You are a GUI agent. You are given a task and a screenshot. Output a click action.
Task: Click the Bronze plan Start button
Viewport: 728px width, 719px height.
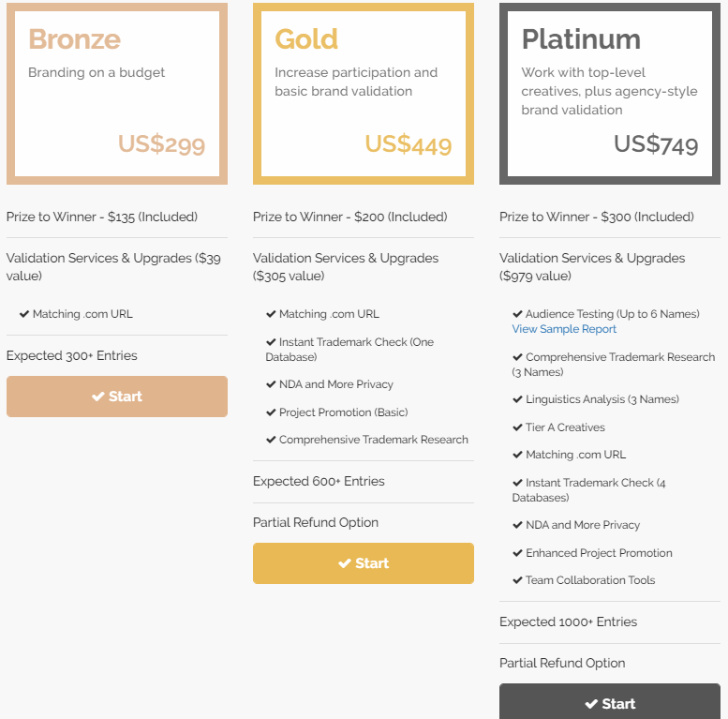(117, 397)
